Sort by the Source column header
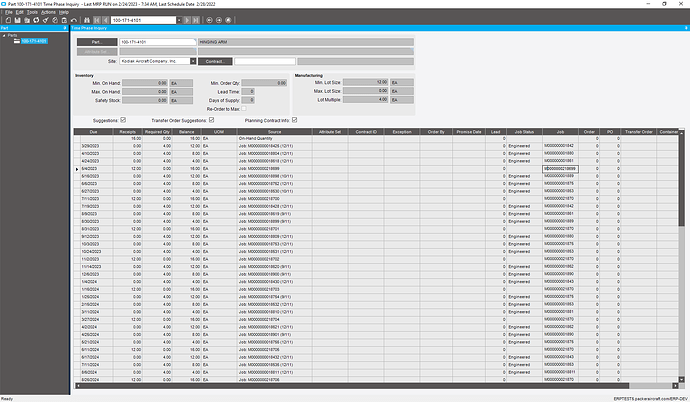The image size is (690, 402). 274,132
